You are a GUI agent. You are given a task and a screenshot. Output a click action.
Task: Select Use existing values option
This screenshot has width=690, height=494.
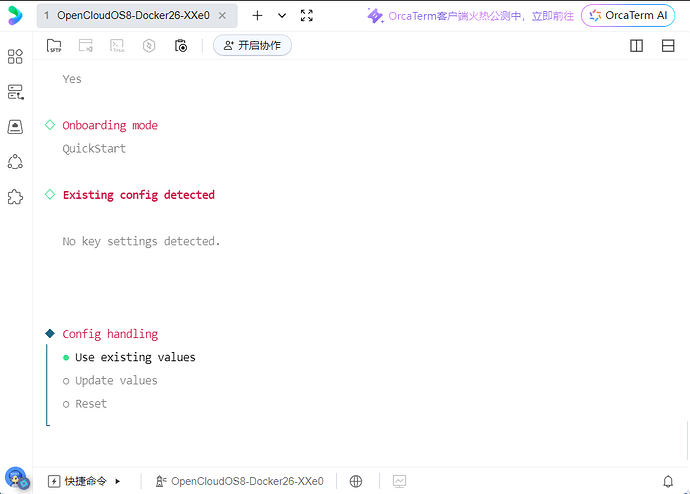(x=129, y=357)
